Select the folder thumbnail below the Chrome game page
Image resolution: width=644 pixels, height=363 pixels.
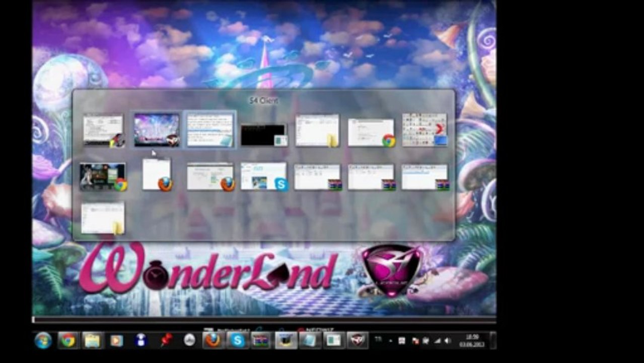(103, 218)
